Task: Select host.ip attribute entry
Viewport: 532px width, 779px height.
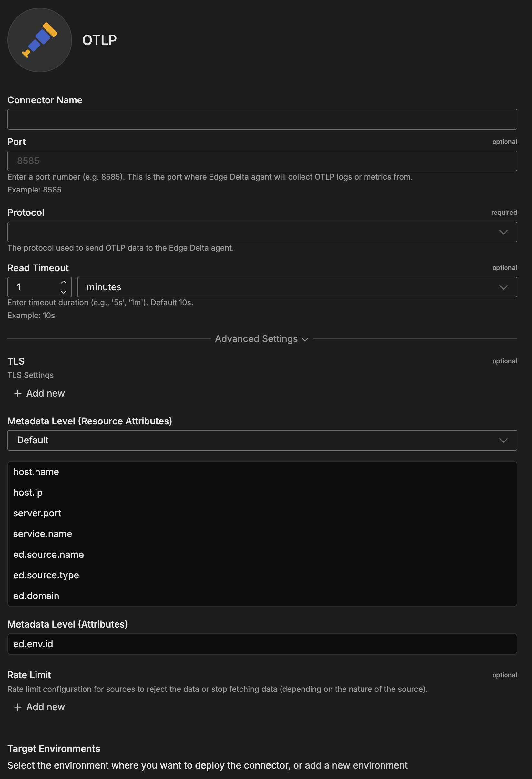Action: click(28, 493)
